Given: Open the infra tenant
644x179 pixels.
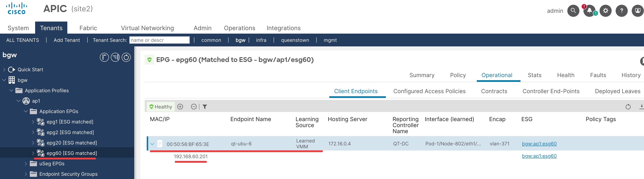Looking at the screenshot, I should [x=261, y=40].
